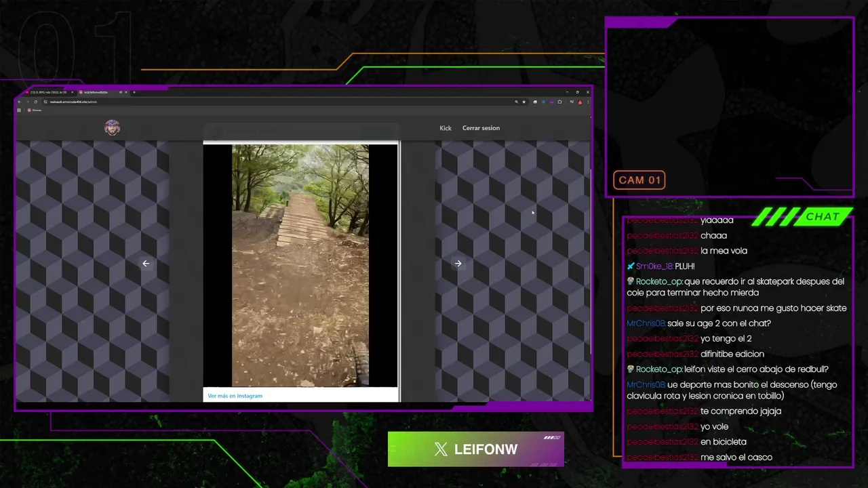
Task: Click the CAM 01 label
Action: coord(639,180)
